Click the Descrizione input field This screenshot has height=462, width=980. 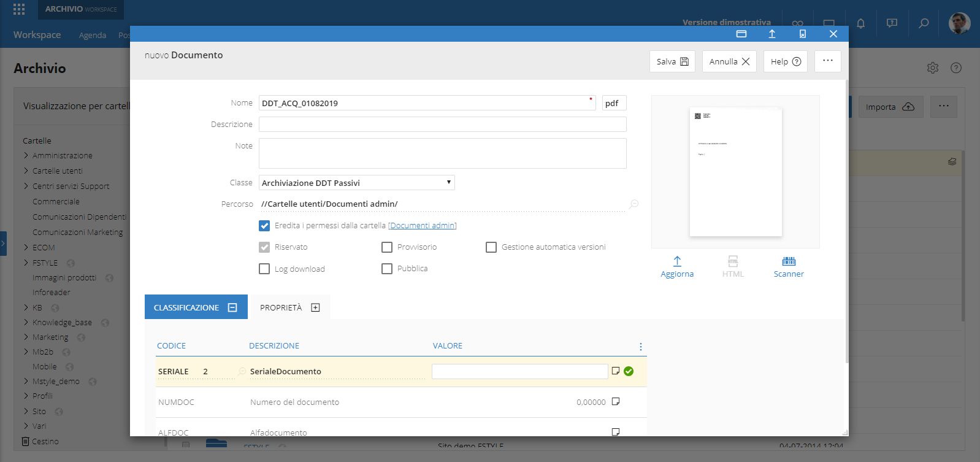point(442,125)
